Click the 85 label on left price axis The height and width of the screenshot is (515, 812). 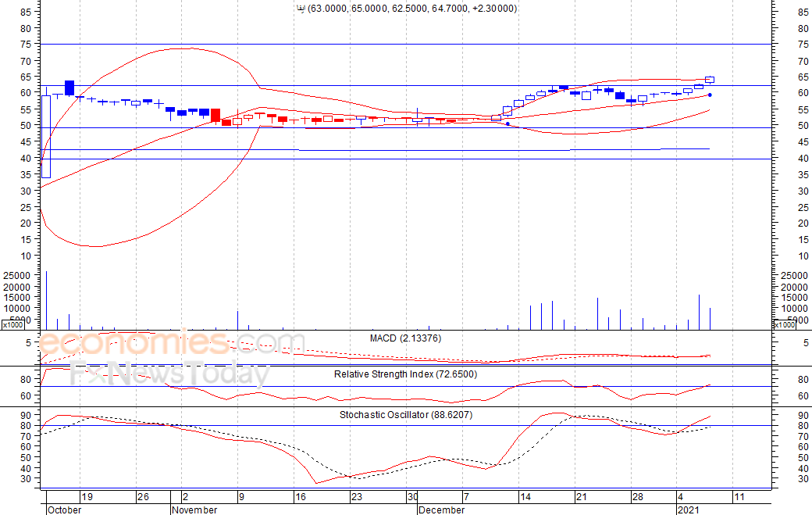point(25,12)
